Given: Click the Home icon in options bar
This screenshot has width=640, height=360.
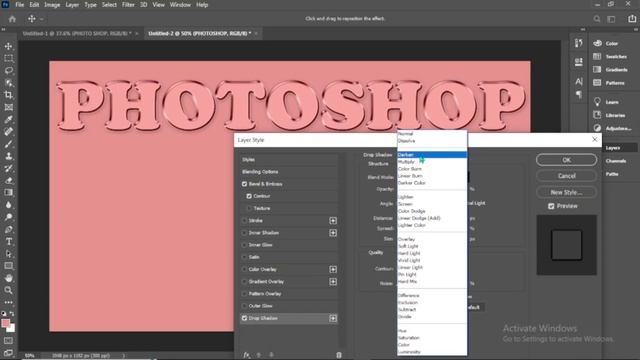Looking at the screenshot, I should point(12,19).
